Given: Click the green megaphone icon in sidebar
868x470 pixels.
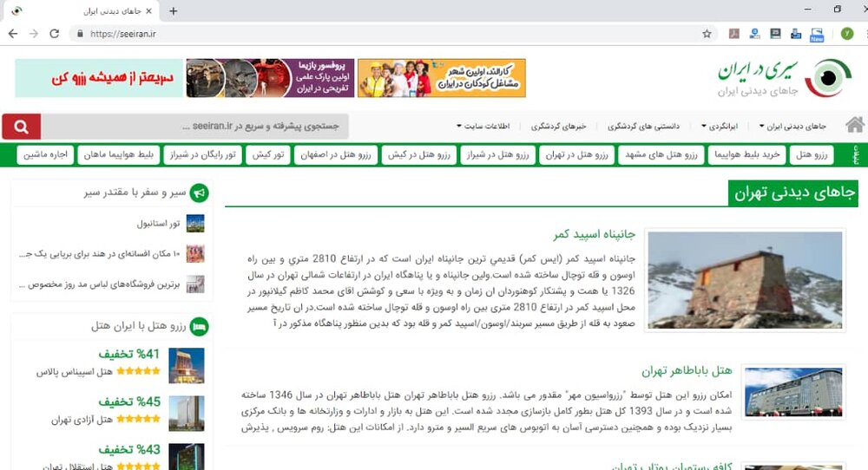Looking at the screenshot, I should coord(200,193).
